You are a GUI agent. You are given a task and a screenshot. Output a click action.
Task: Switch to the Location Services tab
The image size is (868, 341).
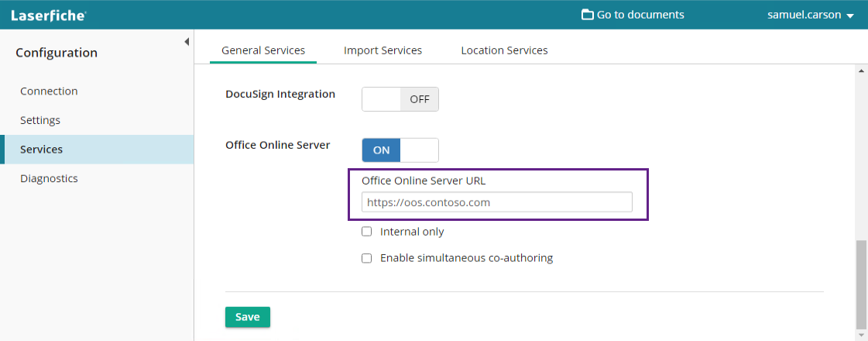504,50
